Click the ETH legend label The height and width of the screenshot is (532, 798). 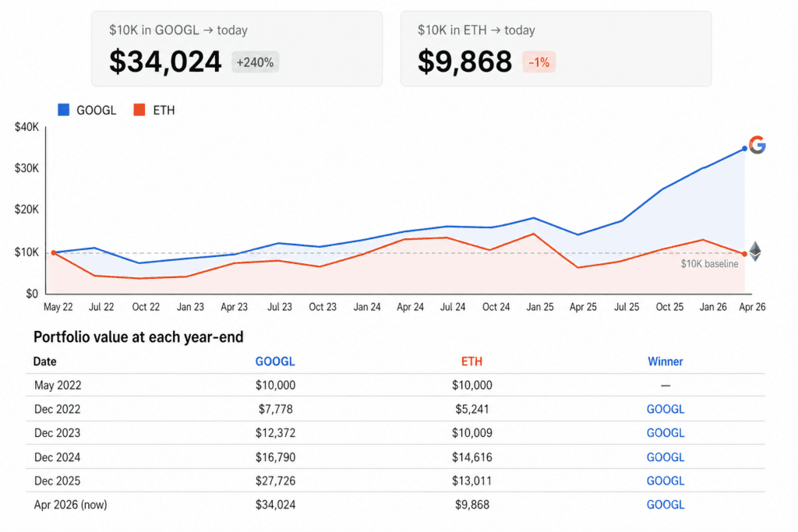tap(164, 111)
